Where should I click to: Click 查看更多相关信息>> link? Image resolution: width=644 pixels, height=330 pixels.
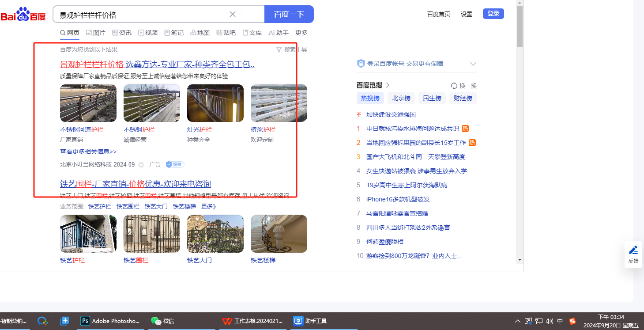point(88,152)
